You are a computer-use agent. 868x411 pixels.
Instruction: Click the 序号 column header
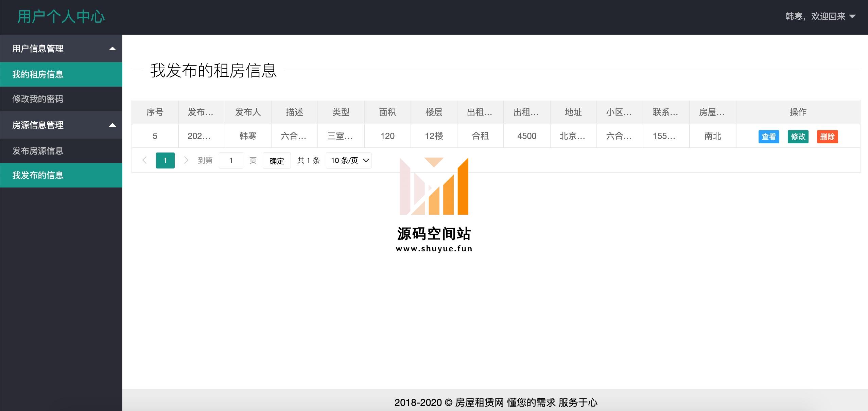[155, 112]
